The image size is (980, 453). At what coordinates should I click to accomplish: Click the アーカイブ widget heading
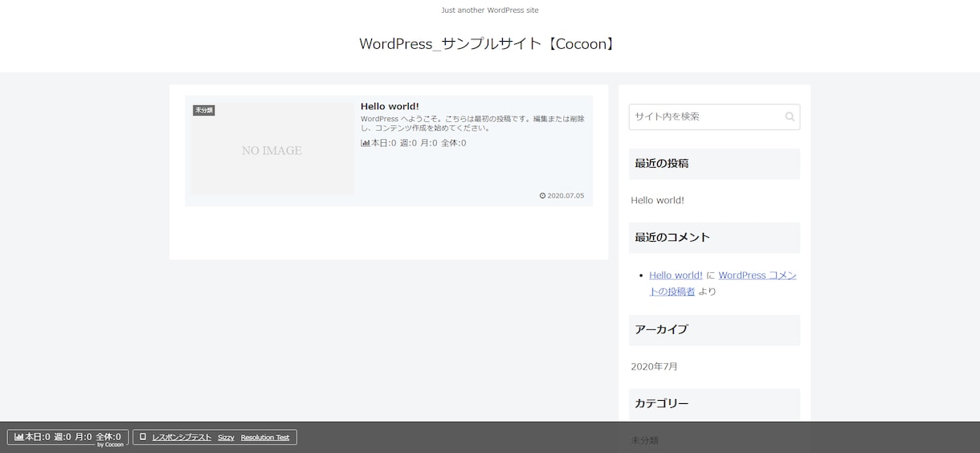tap(714, 329)
